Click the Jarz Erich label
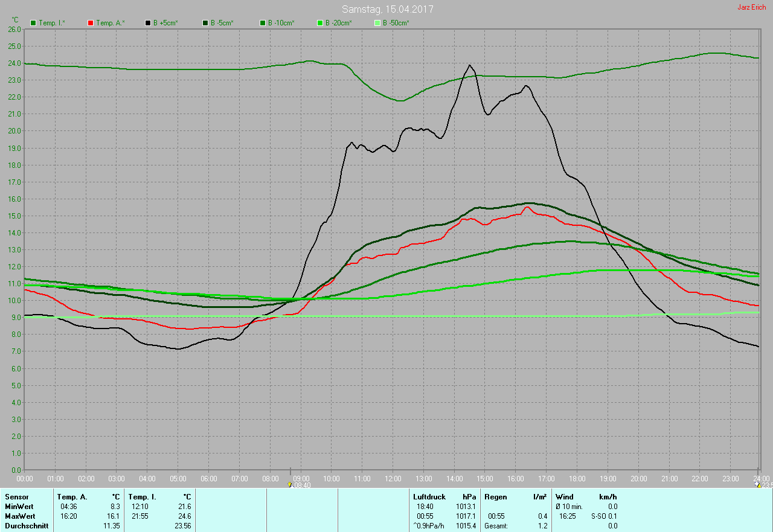The width and height of the screenshot is (773, 532). [751, 7]
